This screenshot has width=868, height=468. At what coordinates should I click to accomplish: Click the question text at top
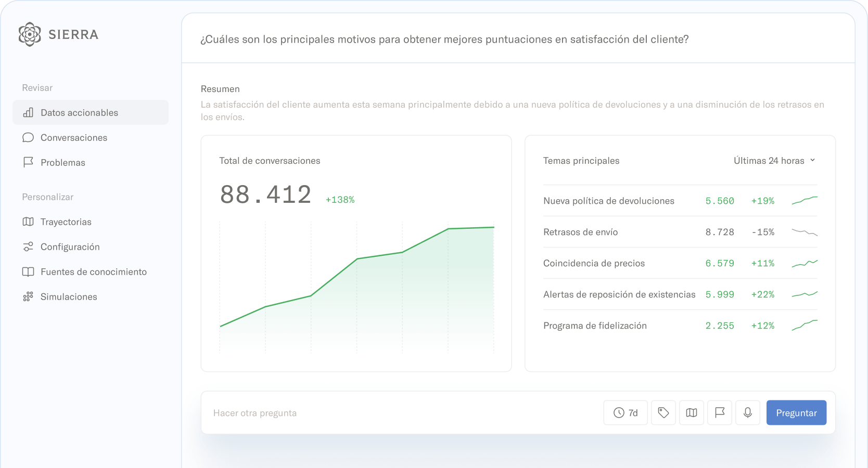[x=444, y=40]
